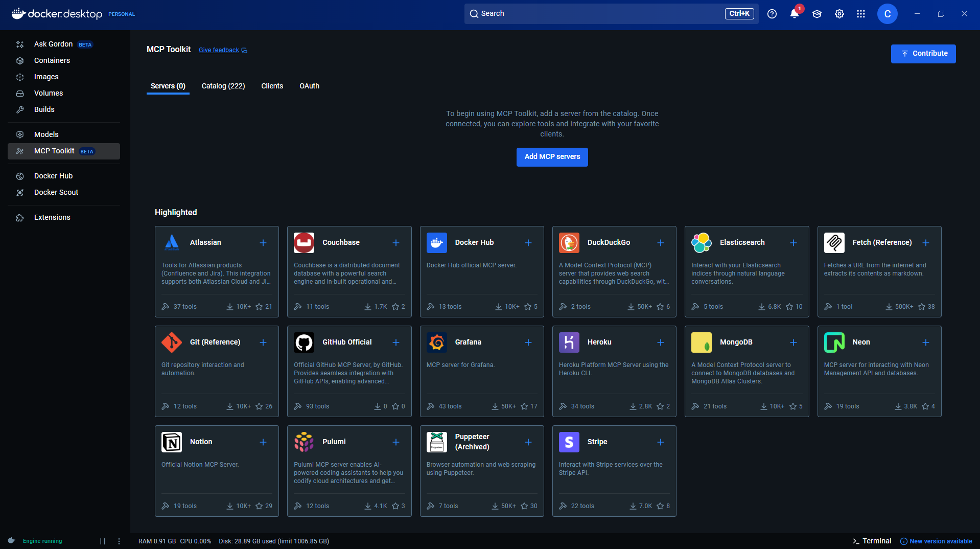Click the Add MCP servers button

[552, 157]
